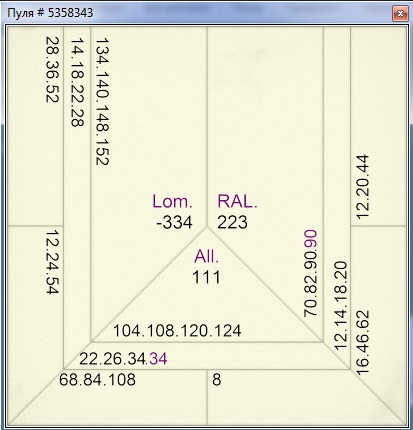
Task: Click the 12.20.44 vertical column
Action: click(x=363, y=187)
